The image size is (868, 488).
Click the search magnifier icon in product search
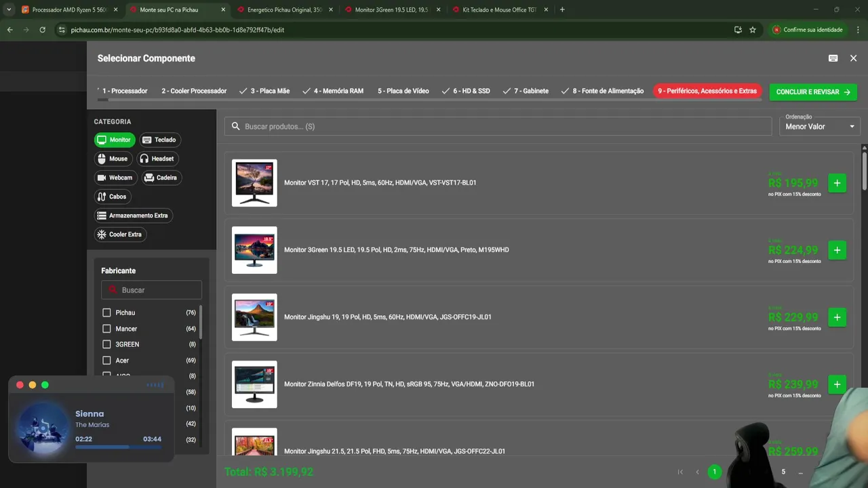[236, 127]
